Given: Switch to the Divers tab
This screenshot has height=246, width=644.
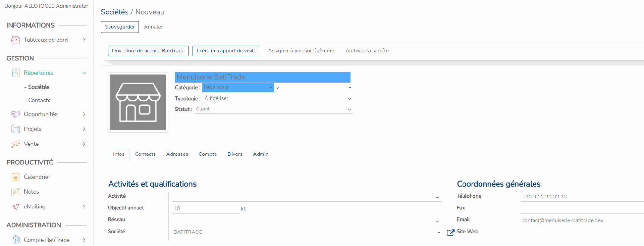Looking at the screenshot, I should click(x=235, y=154).
